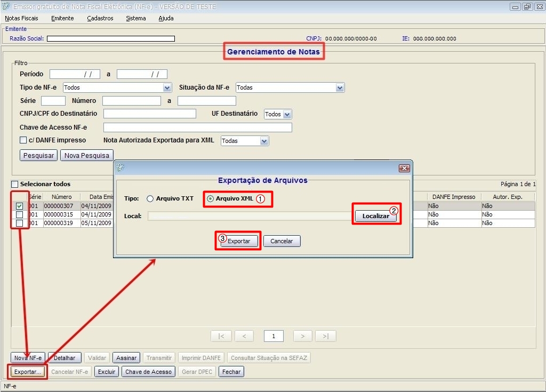
Task: Open the Notas Fiscais menu
Action: (x=21, y=18)
